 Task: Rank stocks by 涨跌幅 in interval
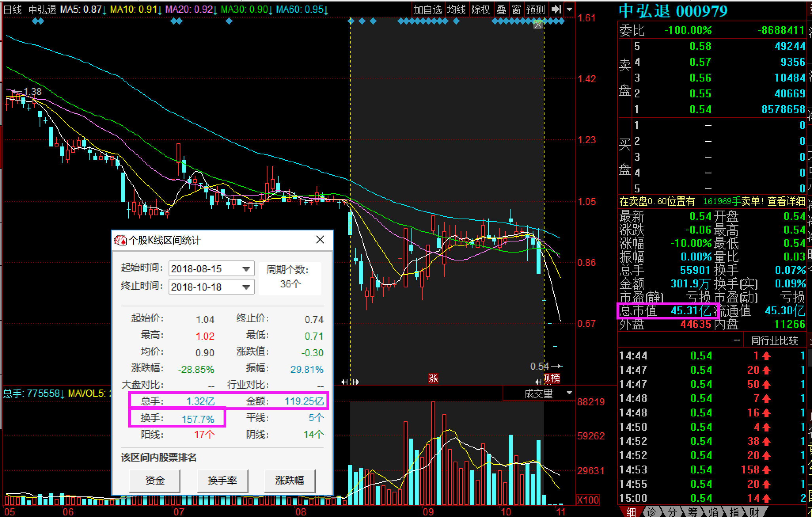point(290,481)
